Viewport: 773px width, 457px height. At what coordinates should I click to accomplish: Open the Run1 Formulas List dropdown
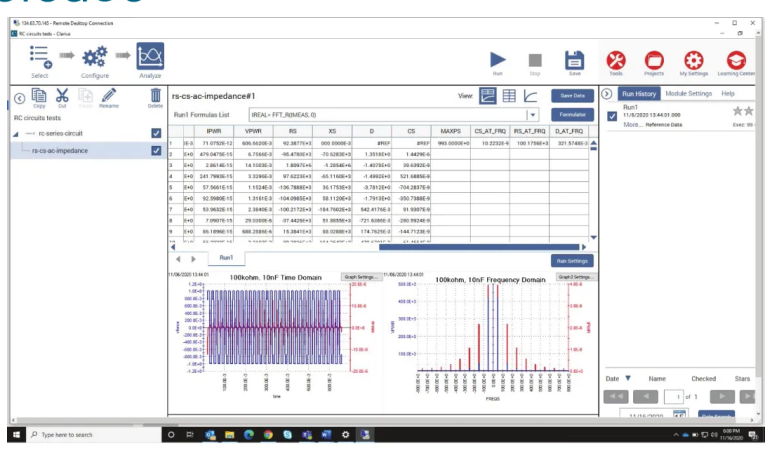point(533,115)
